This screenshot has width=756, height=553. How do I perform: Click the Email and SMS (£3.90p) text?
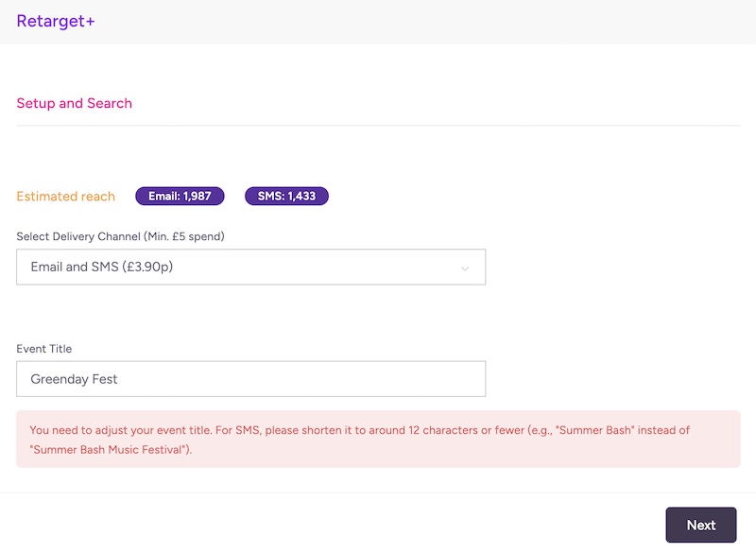click(x=102, y=268)
